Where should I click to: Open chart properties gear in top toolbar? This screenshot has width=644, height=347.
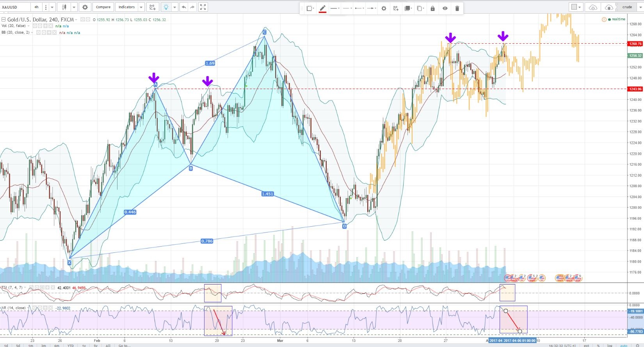pyautogui.click(x=85, y=7)
